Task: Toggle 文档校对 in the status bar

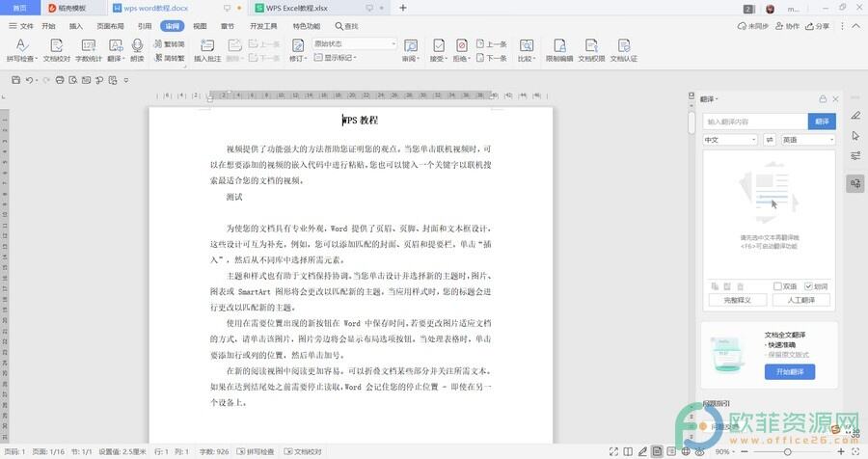Action: 303,452
